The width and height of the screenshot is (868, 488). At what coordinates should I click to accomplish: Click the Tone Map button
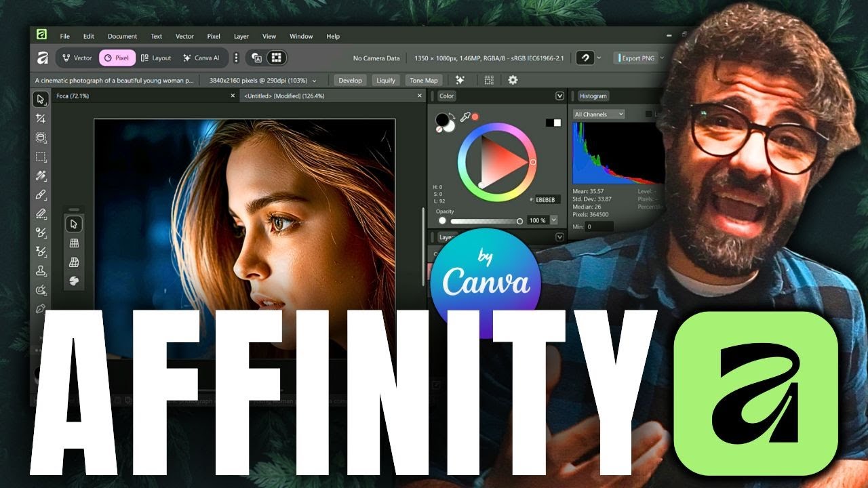[x=424, y=80]
